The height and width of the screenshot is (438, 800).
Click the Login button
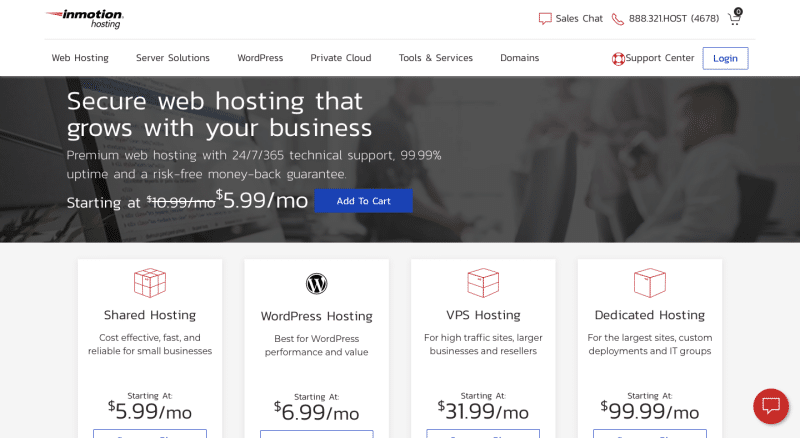725,58
